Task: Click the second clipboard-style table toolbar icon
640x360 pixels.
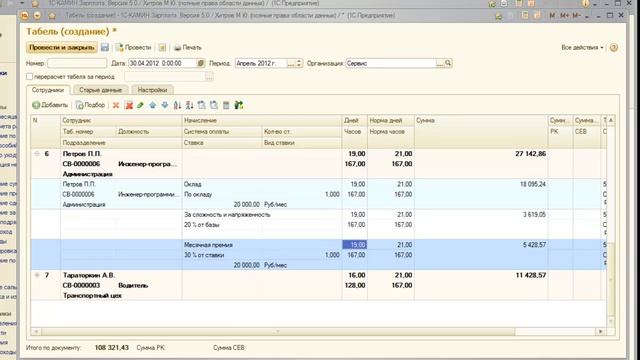Action: [214, 105]
